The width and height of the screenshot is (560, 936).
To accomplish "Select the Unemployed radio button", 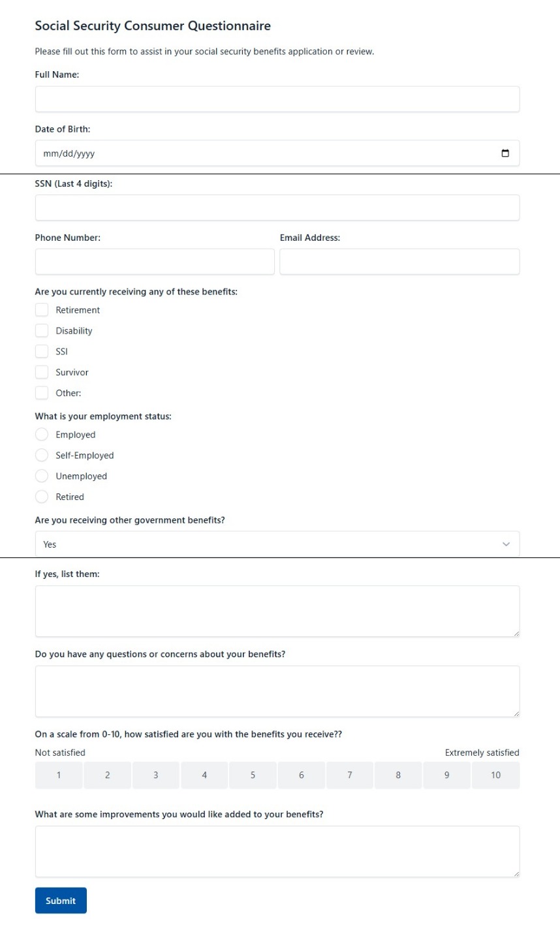I will click(42, 476).
